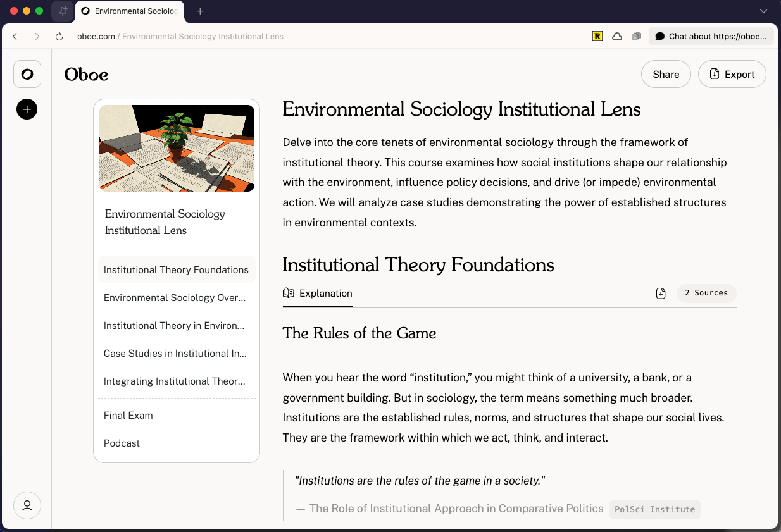Screen dimensions: 781x532
Task: Open the new course plus icon
Action: point(27,109)
